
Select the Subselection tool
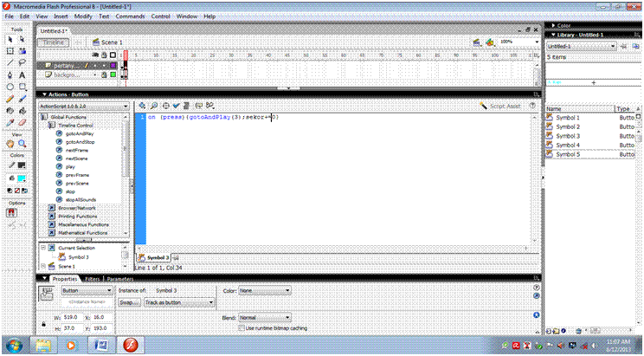coord(23,39)
